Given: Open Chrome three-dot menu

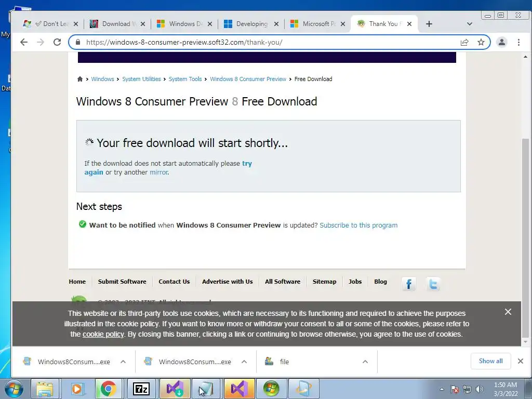Looking at the screenshot, I should pos(518,42).
